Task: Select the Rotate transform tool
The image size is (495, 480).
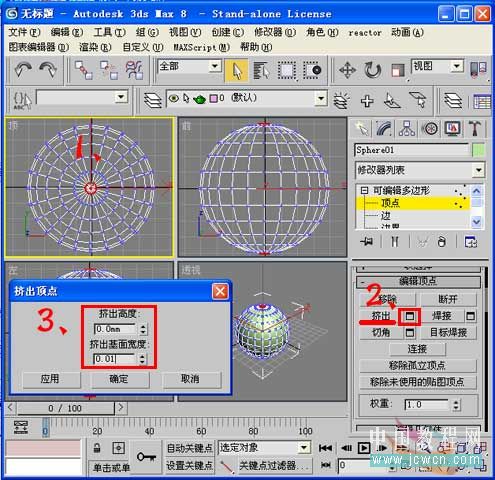Action: (x=372, y=70)
